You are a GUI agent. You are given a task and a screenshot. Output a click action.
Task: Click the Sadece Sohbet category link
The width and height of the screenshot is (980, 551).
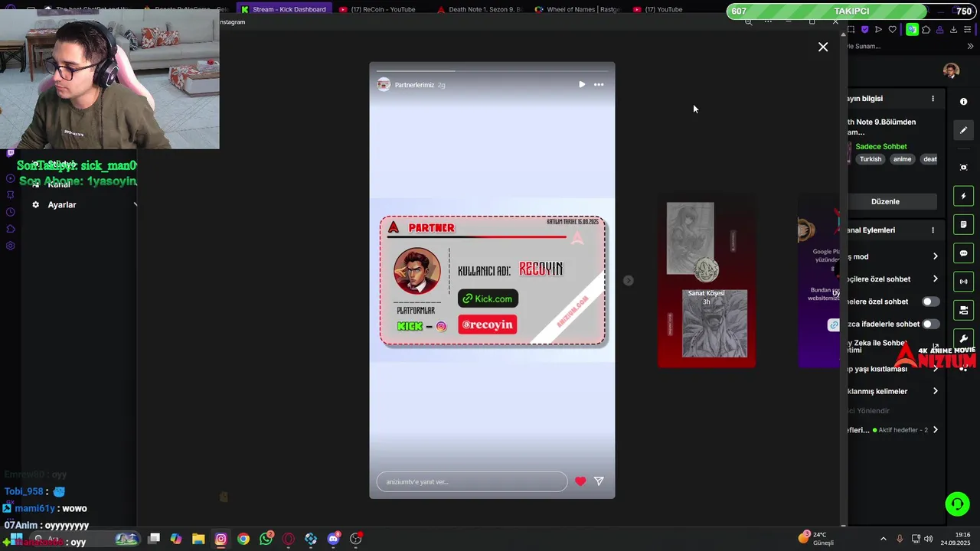pos(881,146)
